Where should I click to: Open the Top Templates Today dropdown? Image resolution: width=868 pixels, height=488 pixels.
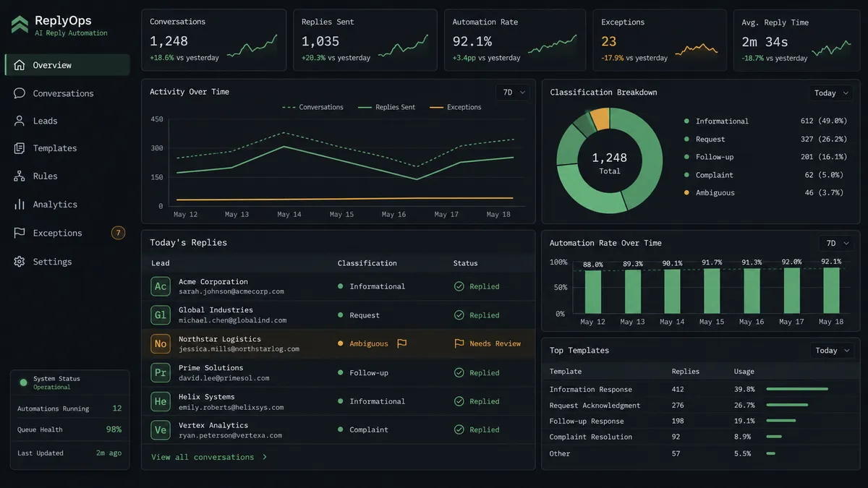coord(830,351)
